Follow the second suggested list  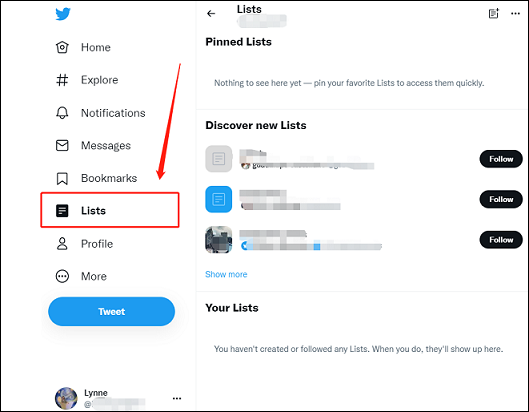(x=501, y=199)
